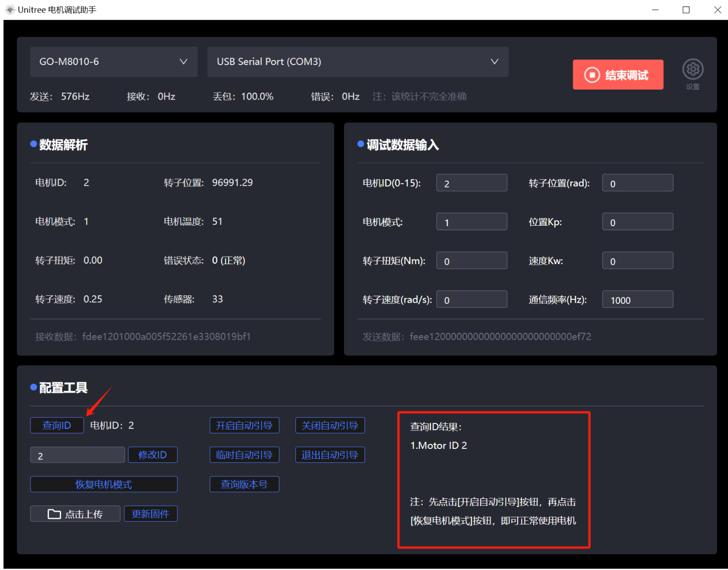Click the 转子位置(rad) input field
This screenshot has height=570, width=728.
point(637,183)
